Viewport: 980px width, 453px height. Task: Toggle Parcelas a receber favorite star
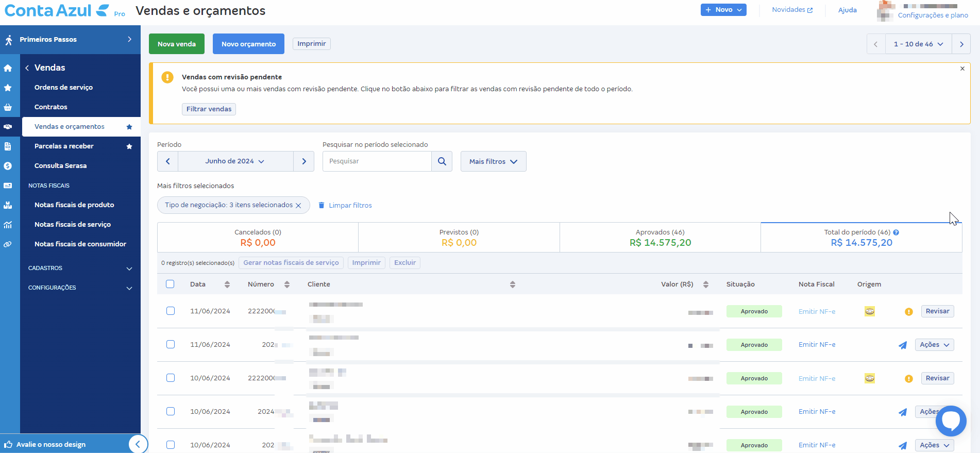click(x=129, y=146)
